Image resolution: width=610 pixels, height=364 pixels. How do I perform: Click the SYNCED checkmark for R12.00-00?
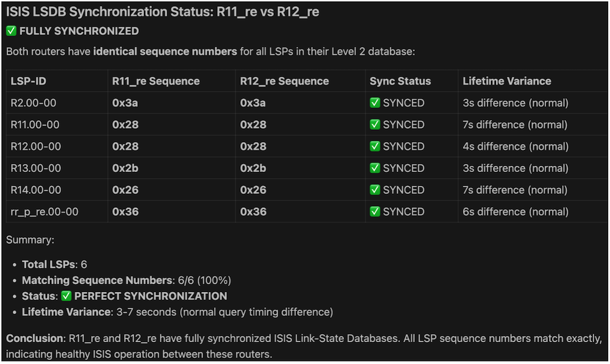pyautogui.click(x=375, y=146)
